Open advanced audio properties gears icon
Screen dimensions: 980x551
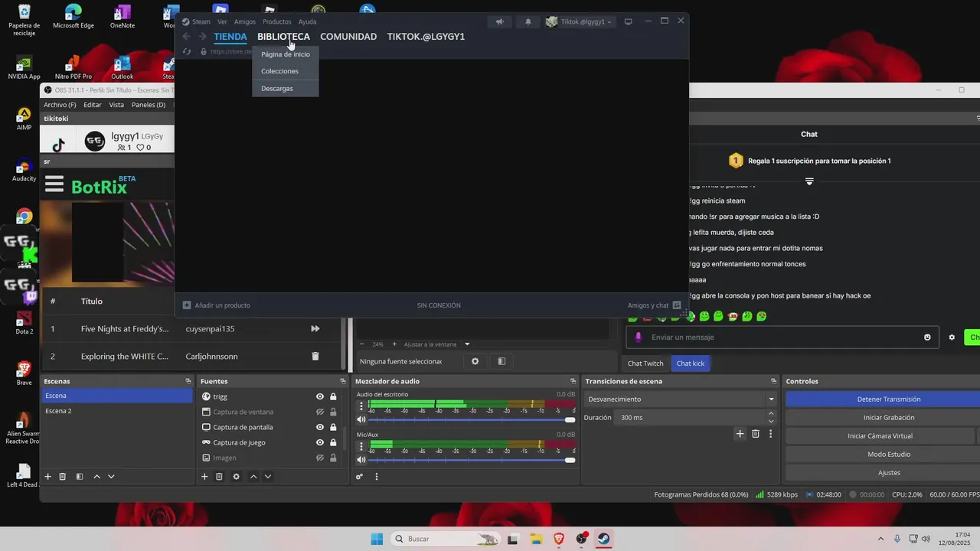click(359, 476)
